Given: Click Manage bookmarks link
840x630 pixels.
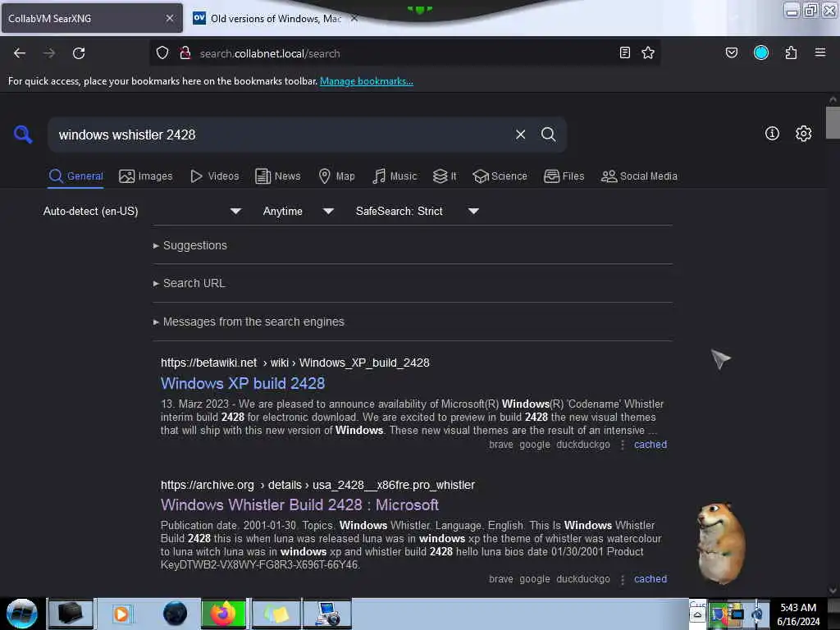Looking at the screenshot, I should pyautogui.click(x=367, y=81).
